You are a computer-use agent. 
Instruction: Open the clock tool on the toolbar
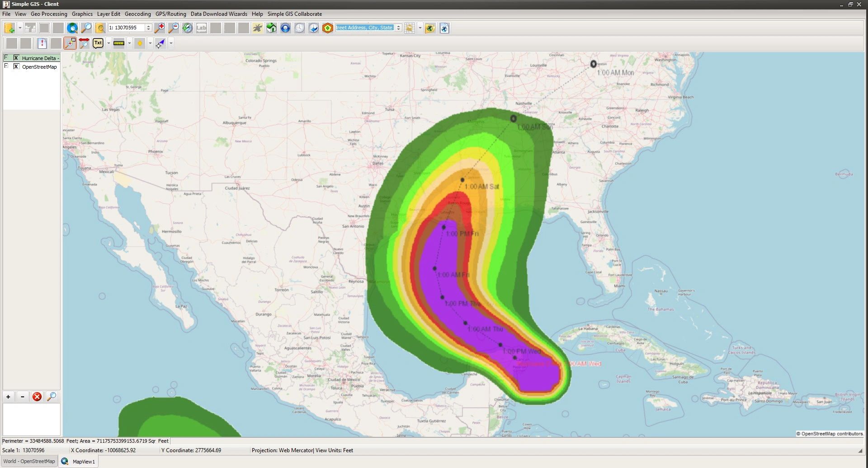(x=299, y=28)
